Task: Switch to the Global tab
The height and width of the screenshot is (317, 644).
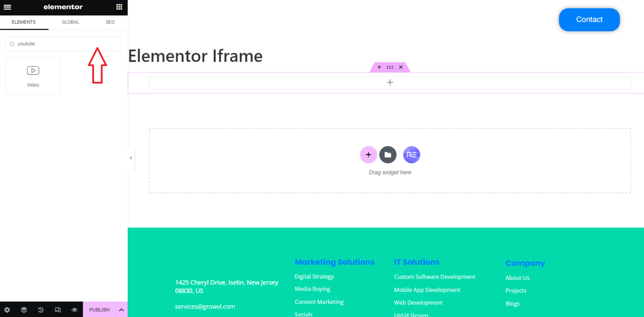Action: (70, 22)
